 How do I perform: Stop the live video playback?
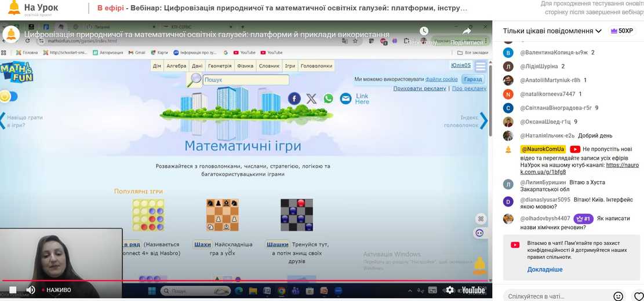click(x=13, y=290)
